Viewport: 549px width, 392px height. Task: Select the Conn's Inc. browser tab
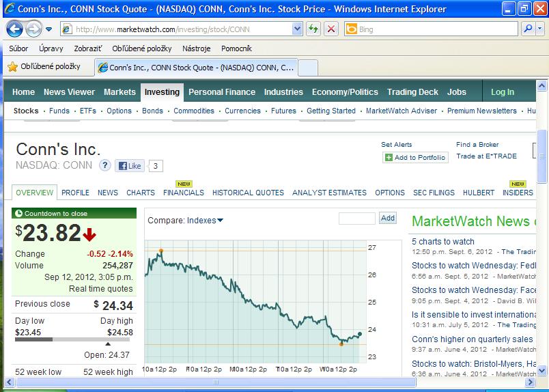[197, 68]
